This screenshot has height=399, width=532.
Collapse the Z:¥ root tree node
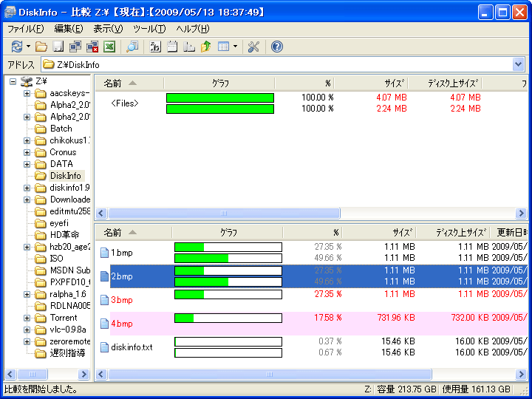(13, 81)
